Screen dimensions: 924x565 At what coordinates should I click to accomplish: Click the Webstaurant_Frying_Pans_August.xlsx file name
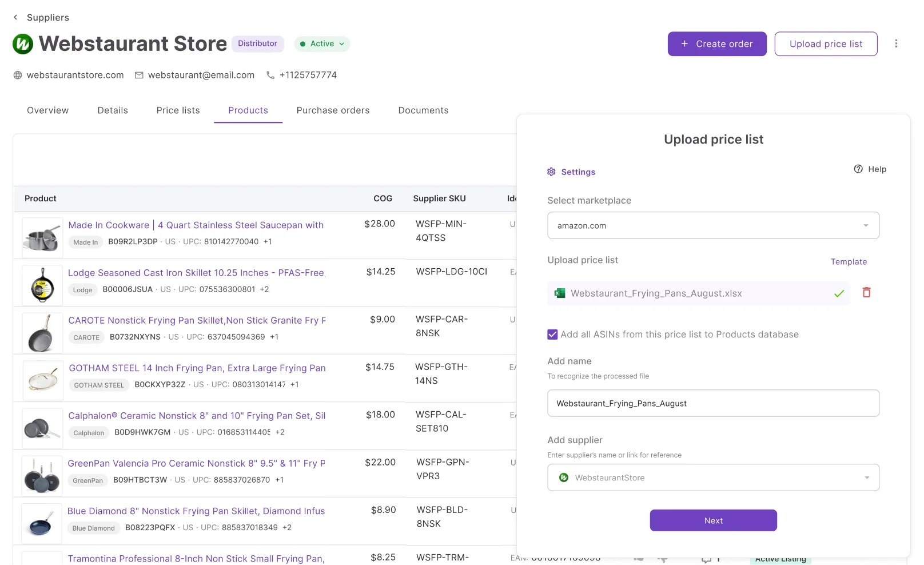click(656, 293)
